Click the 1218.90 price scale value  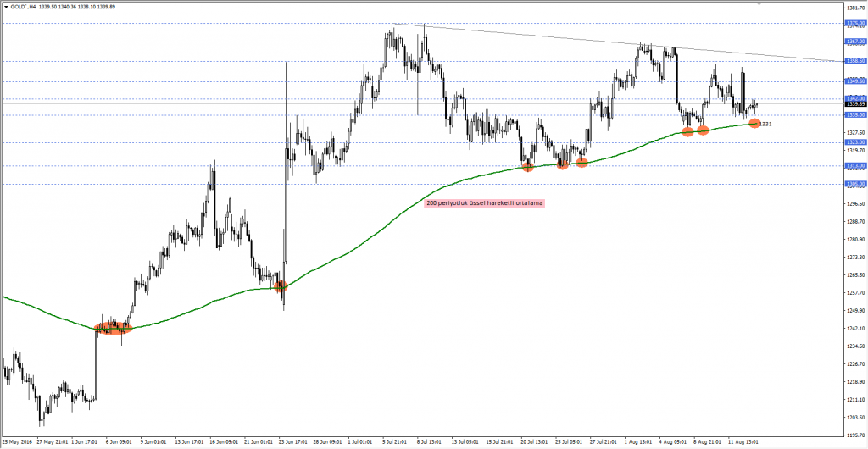[x=856, y=382]
